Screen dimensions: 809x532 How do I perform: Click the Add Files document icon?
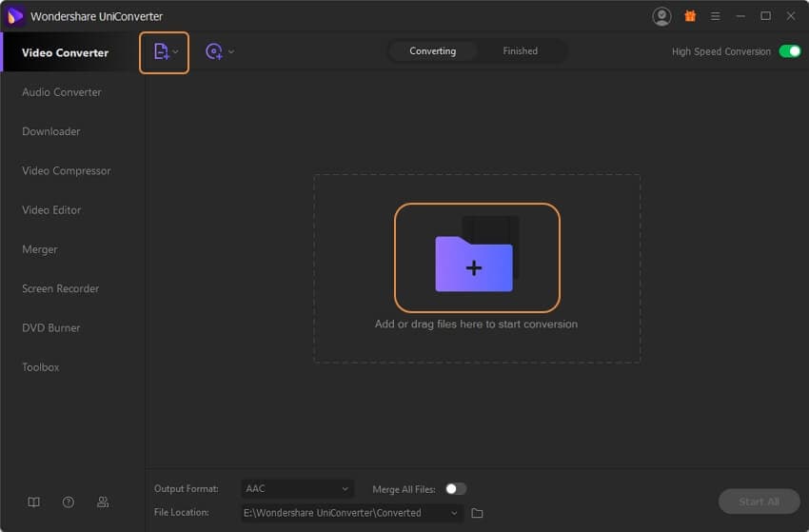coord(161,51)
